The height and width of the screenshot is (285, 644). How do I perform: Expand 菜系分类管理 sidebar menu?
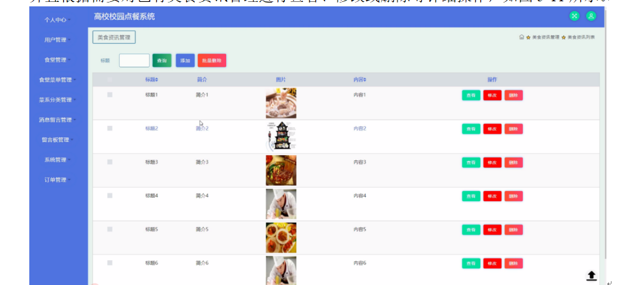[x=57, y=100]
